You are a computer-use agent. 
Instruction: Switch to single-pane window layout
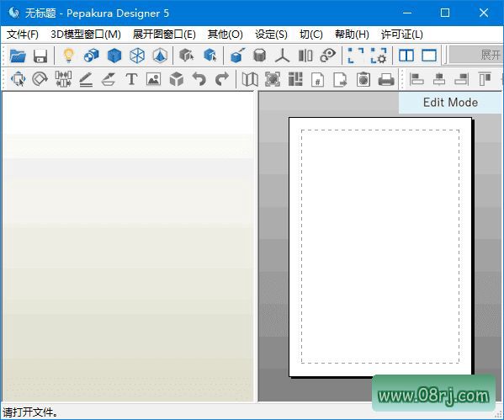(429, 56)
